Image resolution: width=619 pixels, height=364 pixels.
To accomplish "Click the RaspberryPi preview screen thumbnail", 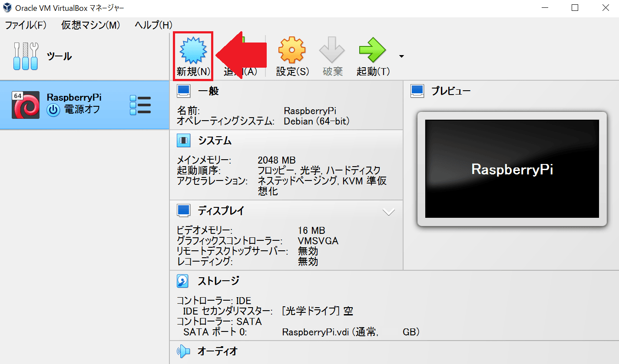I will 512,169.
